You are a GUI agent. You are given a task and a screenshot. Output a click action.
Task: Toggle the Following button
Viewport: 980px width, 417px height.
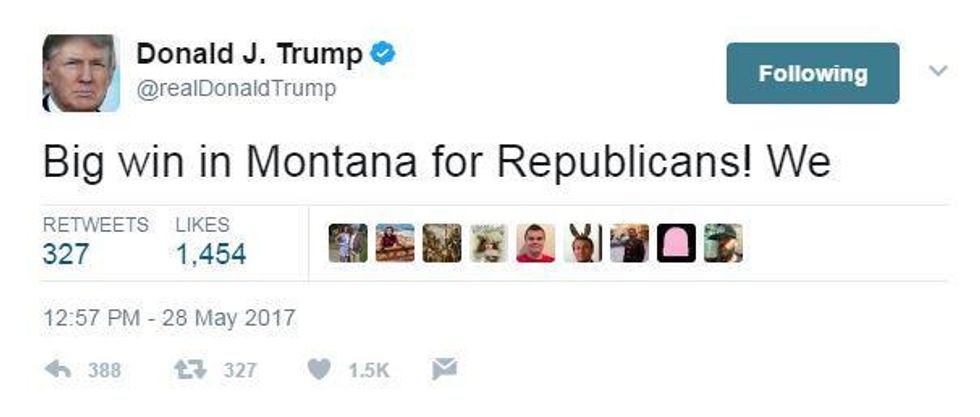pyautogui.click(x=812, y=73)
